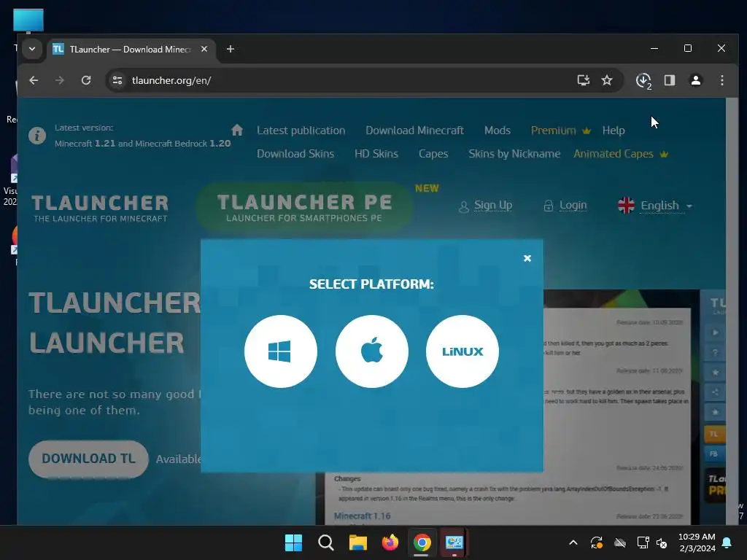747x560 pixels.
Task: Choose the Linux platform icon
Action: [462, 351]
